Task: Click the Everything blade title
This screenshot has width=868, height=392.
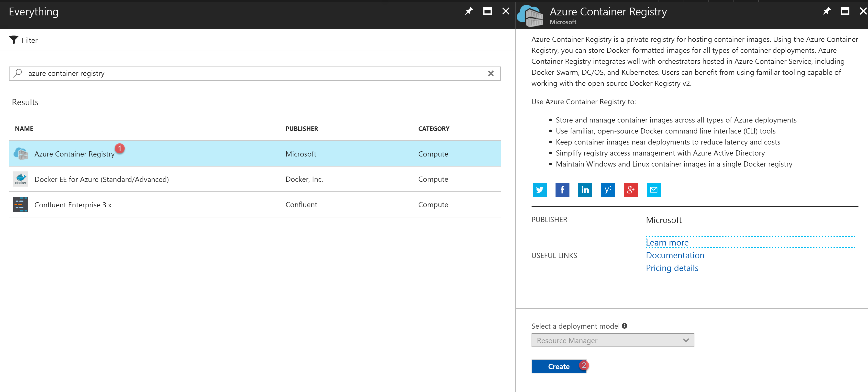Action: [34, 12]
